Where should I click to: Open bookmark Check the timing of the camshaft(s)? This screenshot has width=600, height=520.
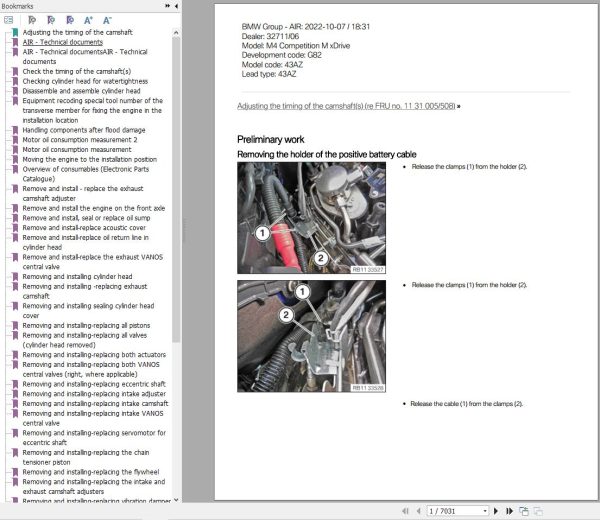77,72
